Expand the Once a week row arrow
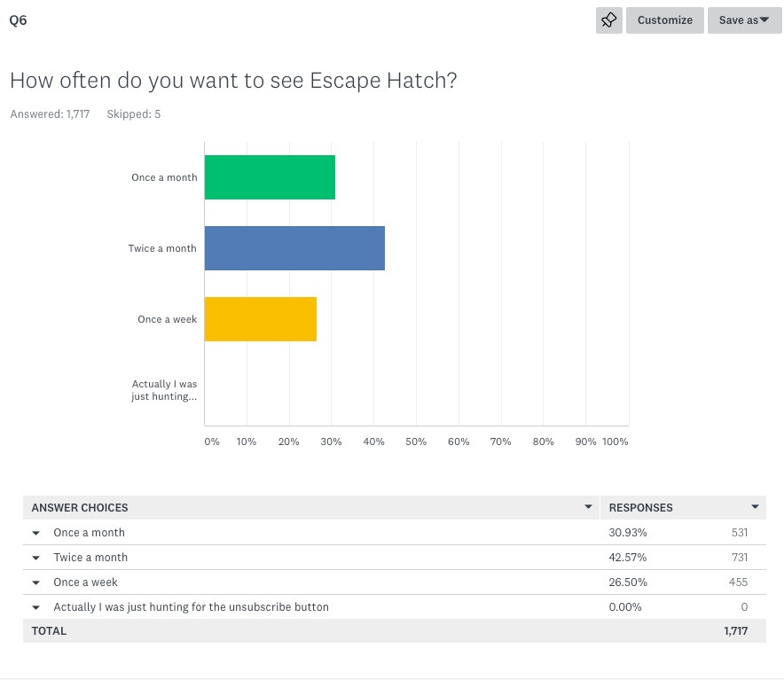This screenshot has width=784, height=680. 36,582
